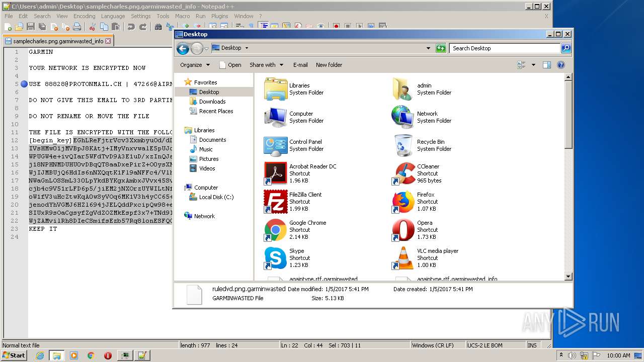Viewport: 644px width, 362px height.
Task: Select the Opera shortcut icon
Action: point(405,230)
